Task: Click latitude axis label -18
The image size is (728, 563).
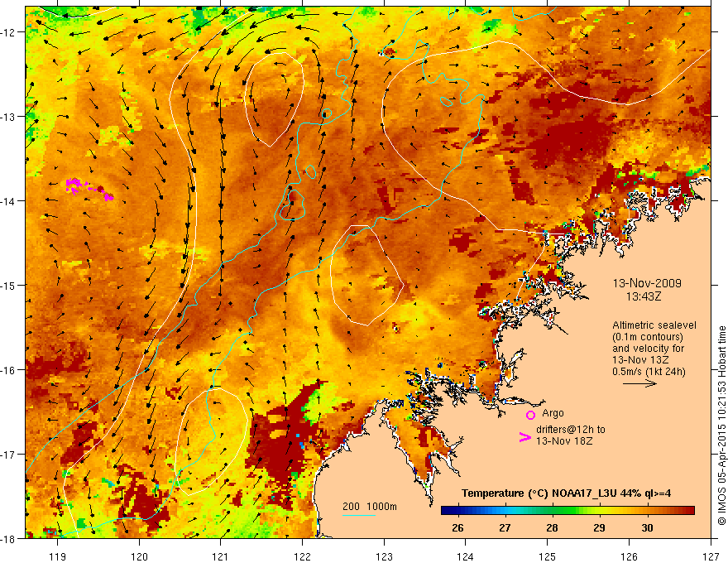Action: click(10, 539)
